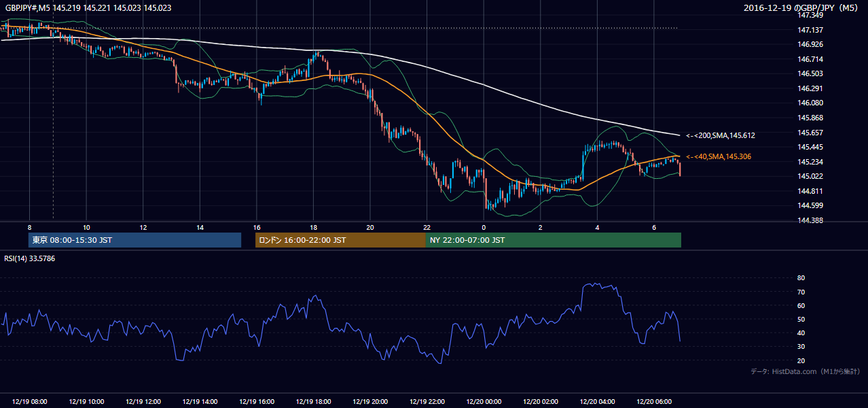Screen dimensions: 868x408
Task: Click the RSI axis level 80
Action: coord(801,278)
